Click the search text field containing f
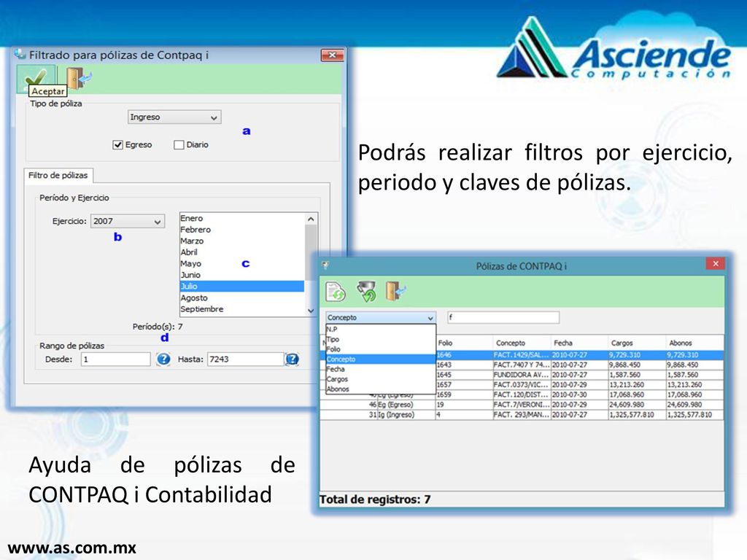This screenshot has height=560, width=747. click(x=503, y=317)
